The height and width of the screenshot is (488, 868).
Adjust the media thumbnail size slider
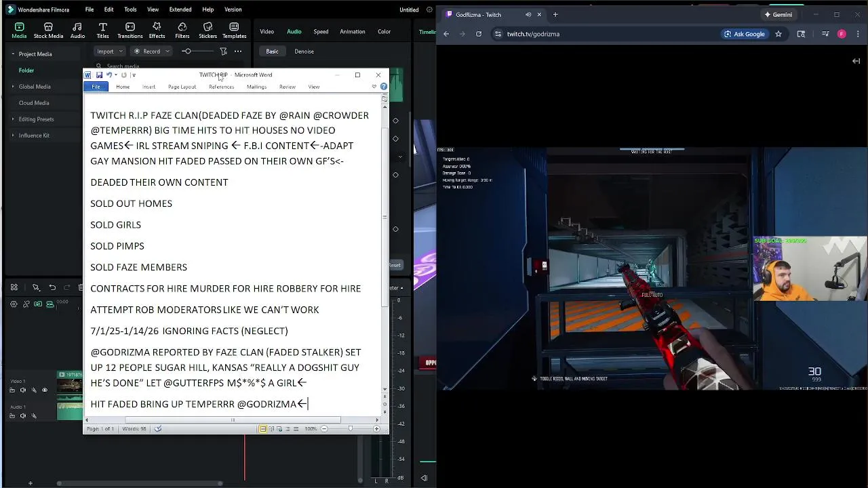186,52
